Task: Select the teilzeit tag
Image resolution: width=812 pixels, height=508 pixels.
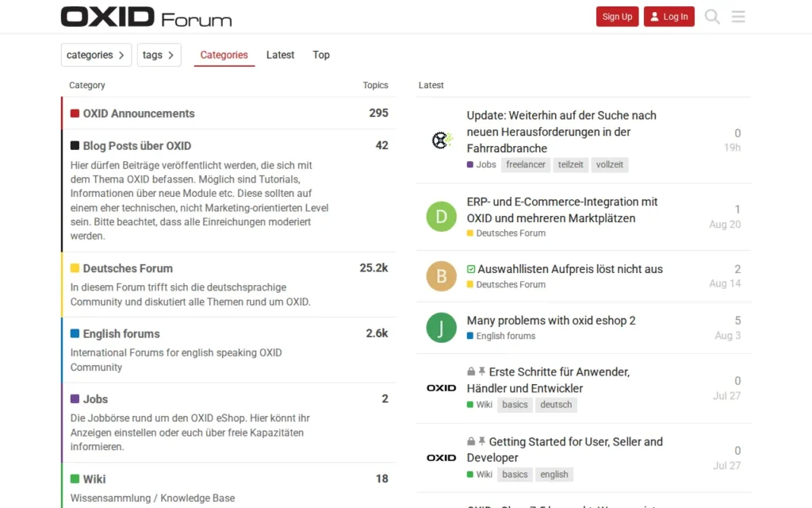Action: 571,164
